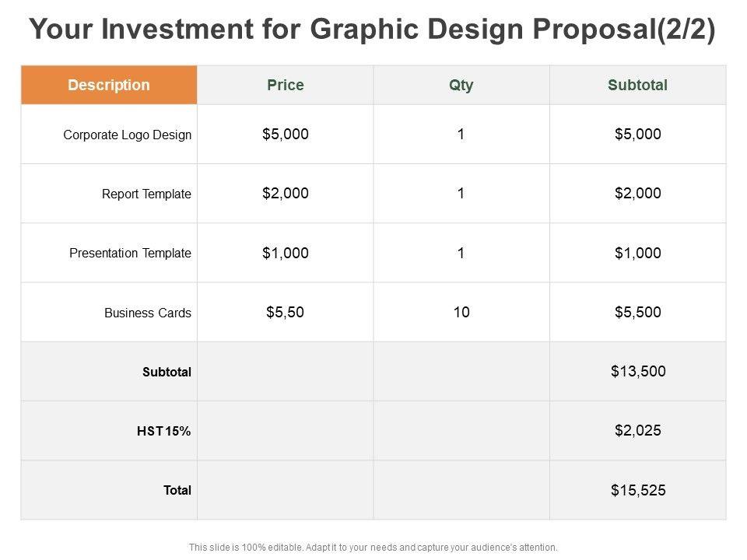This screenshot has width=747, height=560.
Task: Click the Presentation Template row label
Action: pyautogui.click(x=130, y=254)
